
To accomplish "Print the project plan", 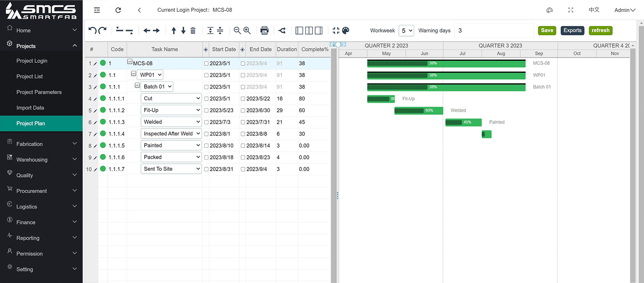I will 264,31.
